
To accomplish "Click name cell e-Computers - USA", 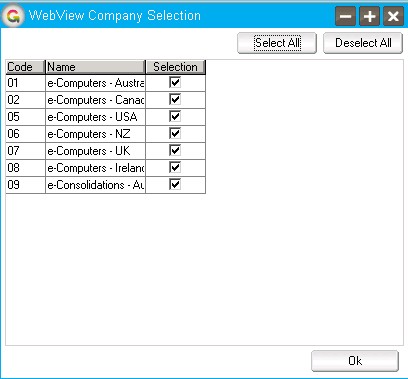I will point(96,117).
